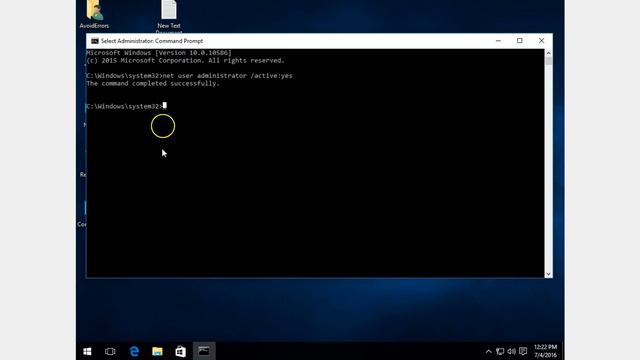Select the Command Prompt taskbar button

coord(204,351)
